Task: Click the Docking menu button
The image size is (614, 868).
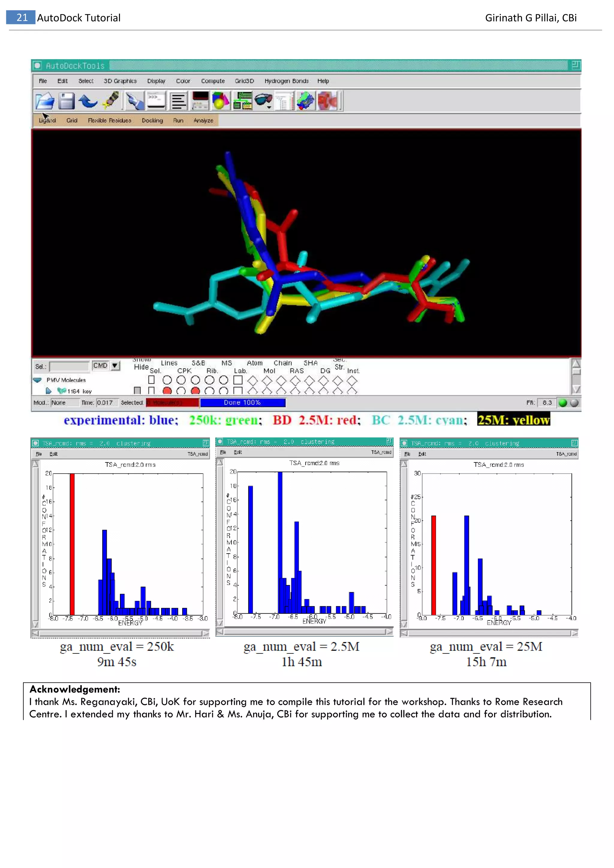Action: tap(152, 120)
